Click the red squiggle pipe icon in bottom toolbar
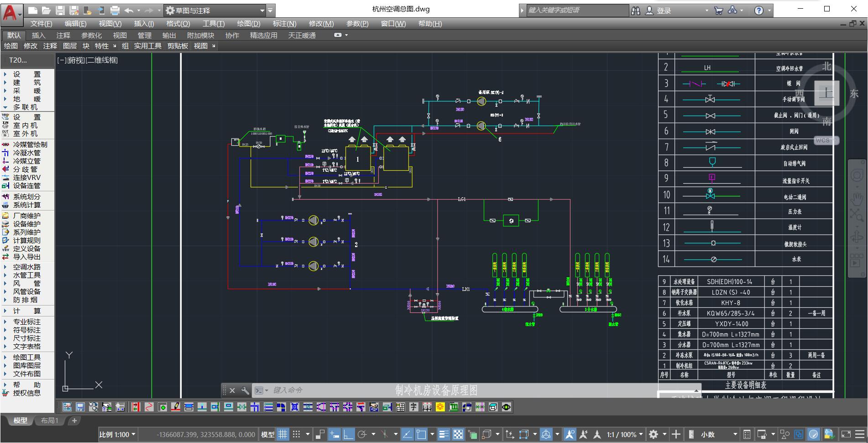This screenshot has width=868, height=443. (149, 407)
